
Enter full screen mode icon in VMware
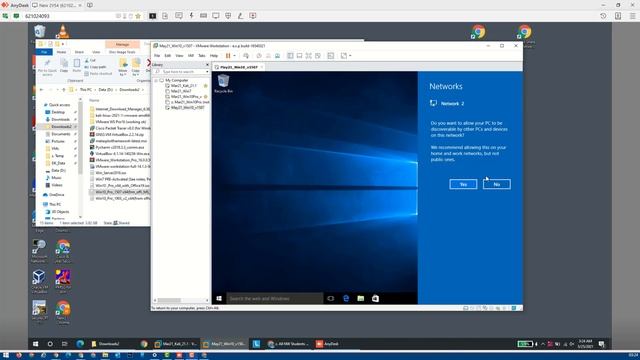click(x=309, y=56)
